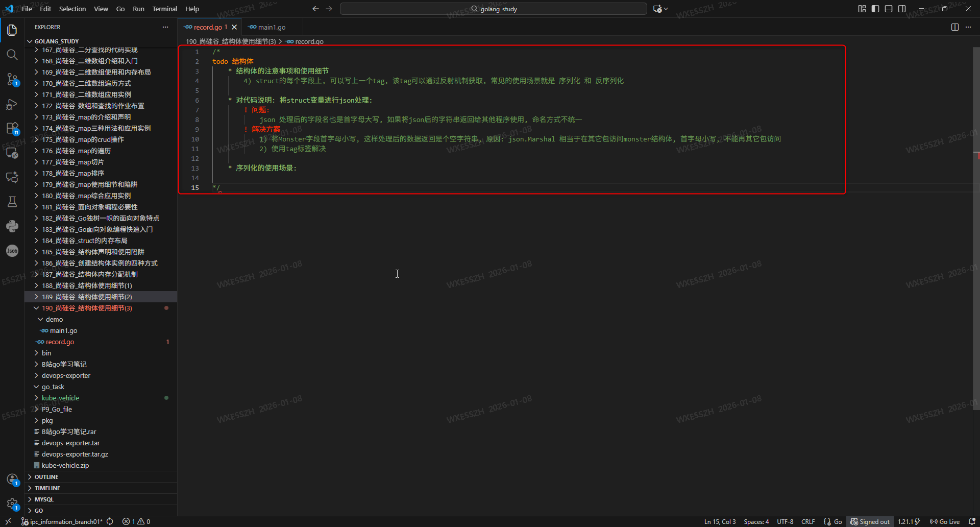Open editor More Actions menu
The height and width of the screenshot is (527, 980).
click(x=968, y=27)
